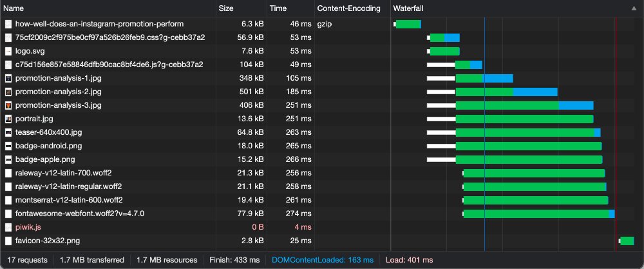
Task: Select raleway-v12-latin-700.woff2 request
Action: click(75, 173)
